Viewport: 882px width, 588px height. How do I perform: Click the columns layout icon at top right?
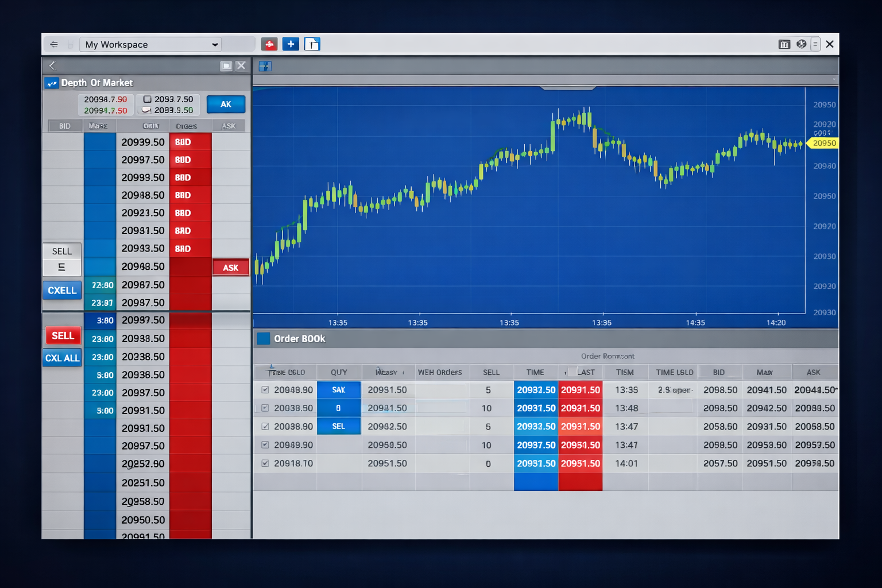click(784, 44)
